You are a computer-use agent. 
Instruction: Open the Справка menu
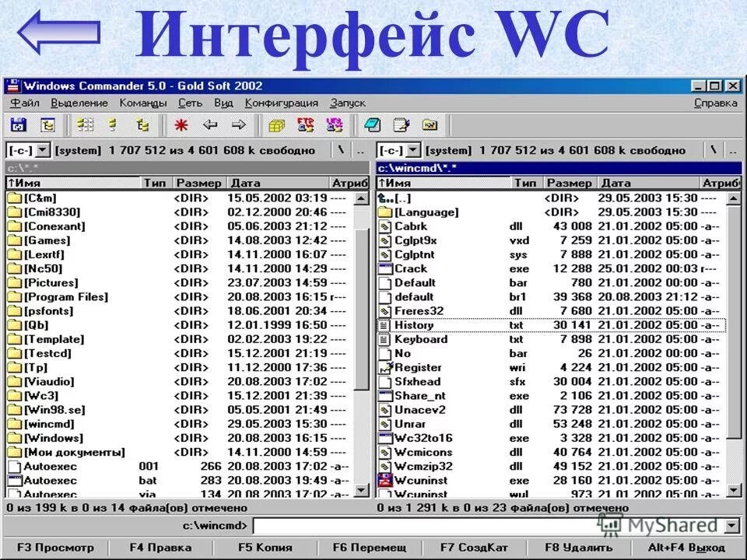tap(716, 103)
